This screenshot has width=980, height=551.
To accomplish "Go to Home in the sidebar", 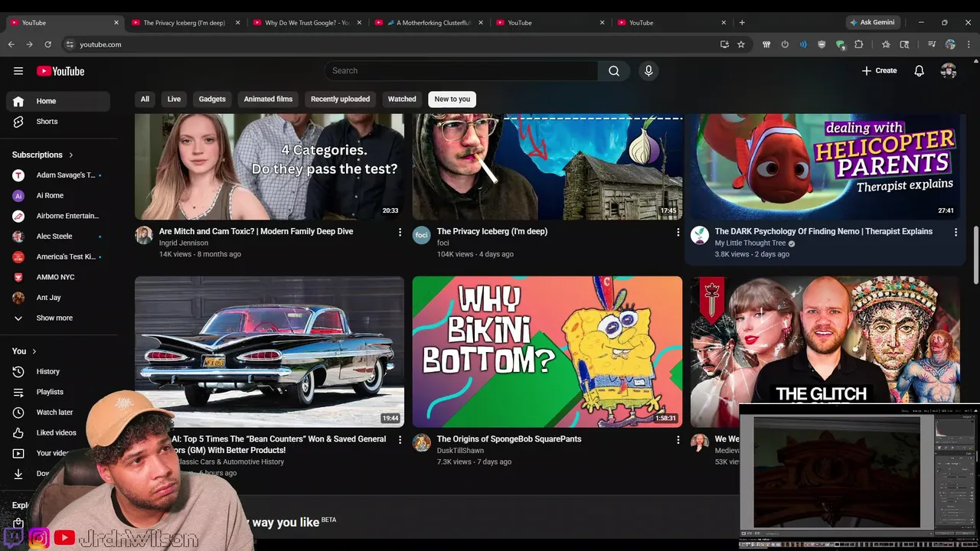I will click(x=58, y=101).
